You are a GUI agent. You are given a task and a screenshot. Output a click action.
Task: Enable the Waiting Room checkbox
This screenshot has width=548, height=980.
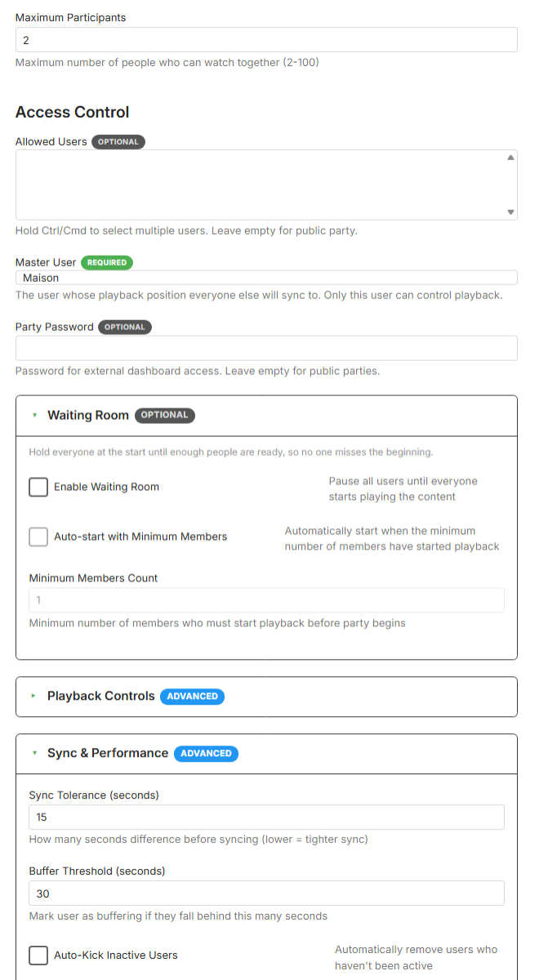click(x=38, y=487)
